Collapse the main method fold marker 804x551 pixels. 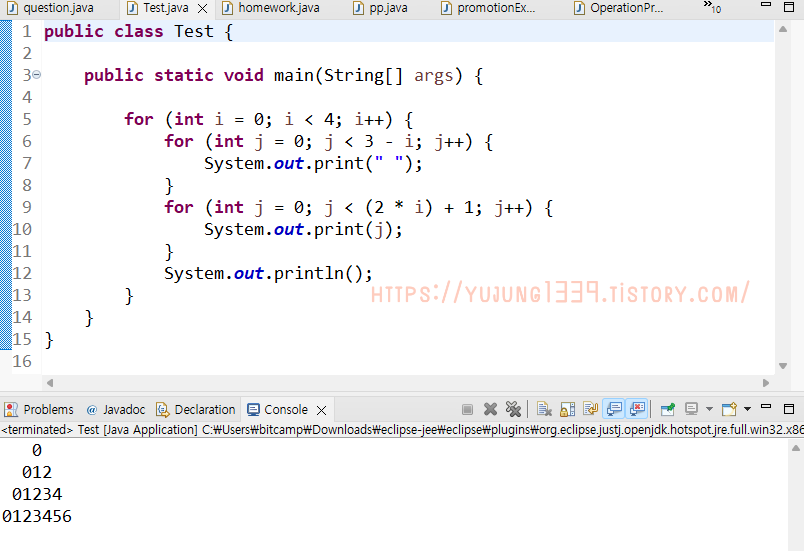[36, 75]
